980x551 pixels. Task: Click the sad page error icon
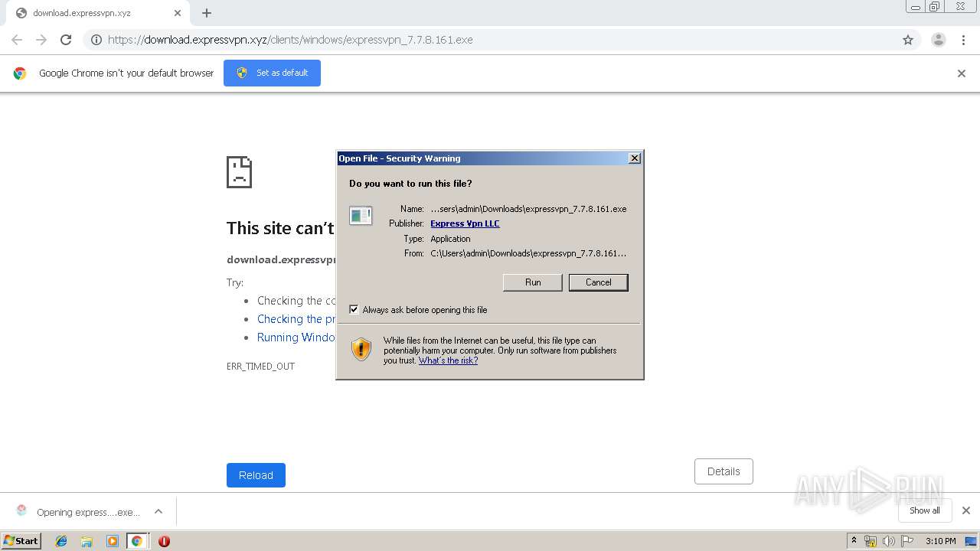point(239,172)
